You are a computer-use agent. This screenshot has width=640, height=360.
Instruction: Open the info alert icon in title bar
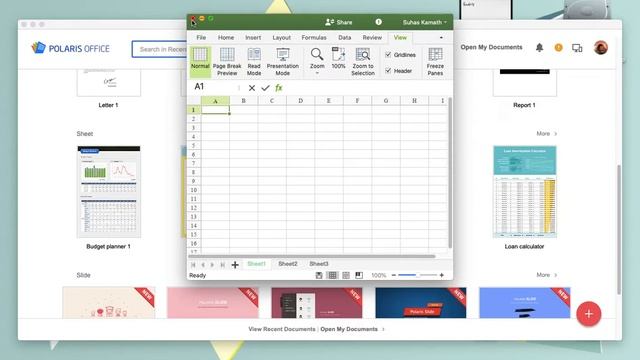379,22
